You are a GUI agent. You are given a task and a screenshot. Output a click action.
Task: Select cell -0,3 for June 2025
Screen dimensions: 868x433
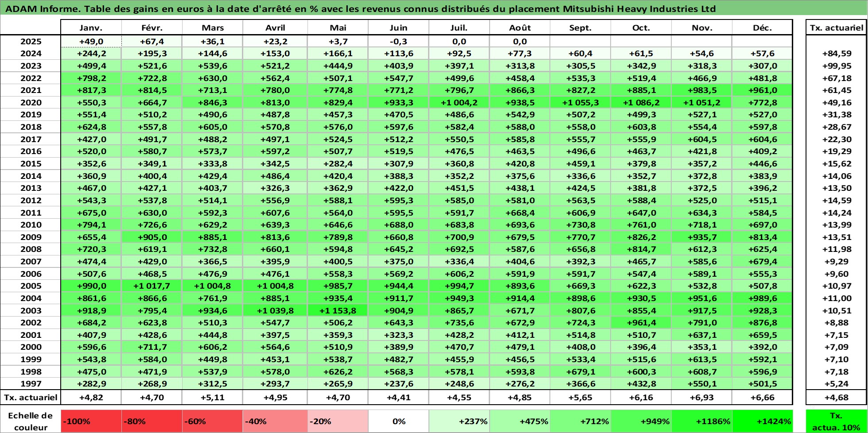point(398,42)
